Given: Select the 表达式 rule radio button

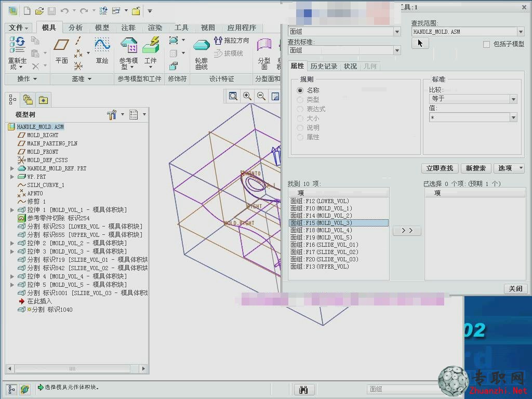Looking at the screenshot, I should pos(300,109).
